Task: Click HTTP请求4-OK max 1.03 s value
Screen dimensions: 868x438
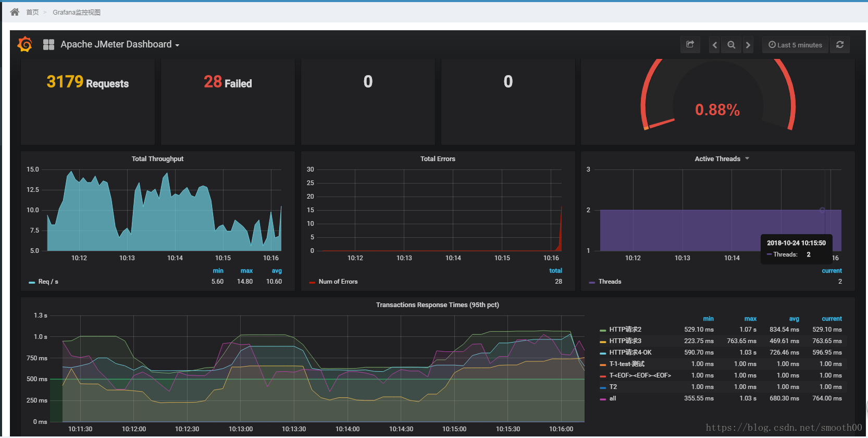Action: (x=748, y=352)
